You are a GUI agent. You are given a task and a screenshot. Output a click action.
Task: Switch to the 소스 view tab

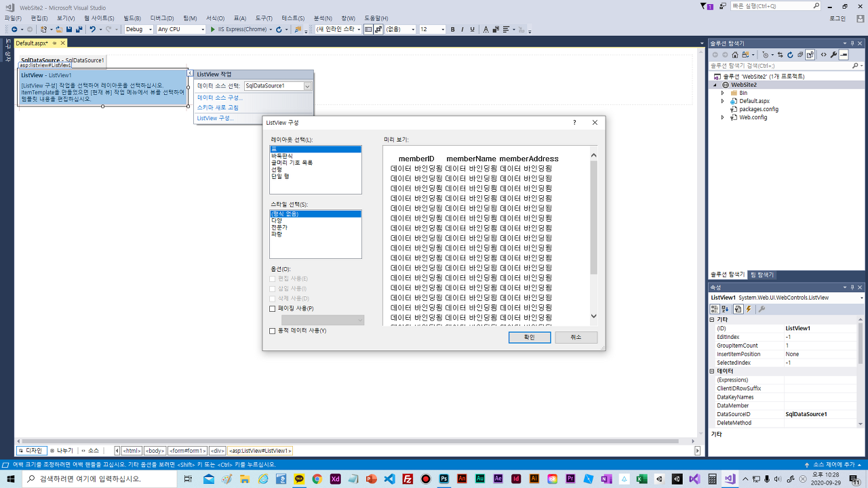90,451
